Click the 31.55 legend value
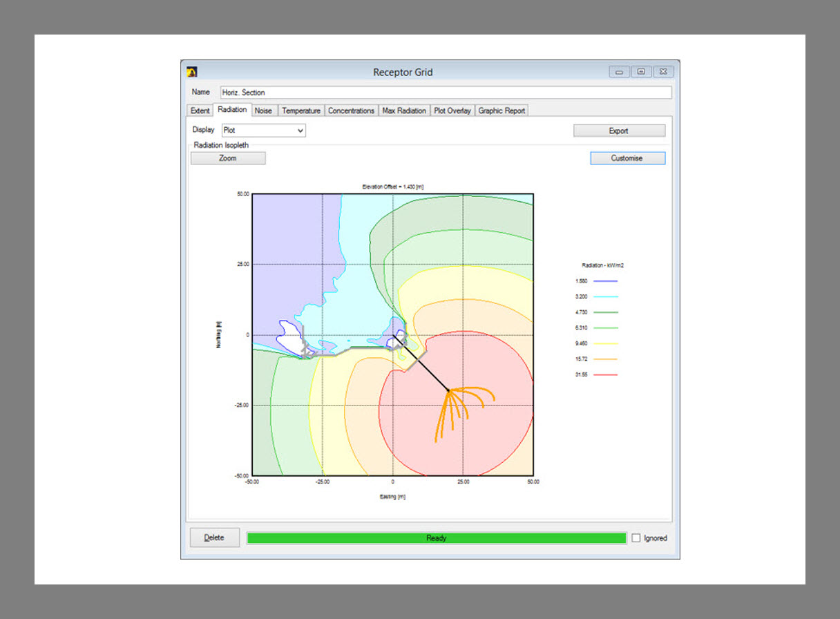 point(581,374)
